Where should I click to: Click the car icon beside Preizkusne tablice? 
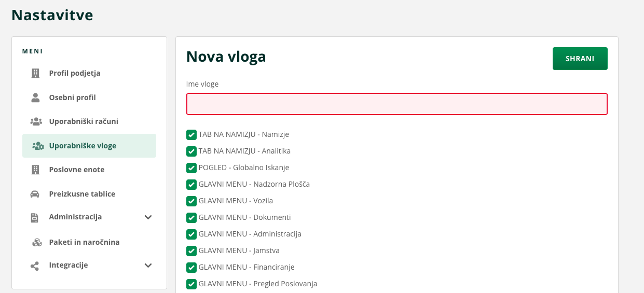[35, 194]
